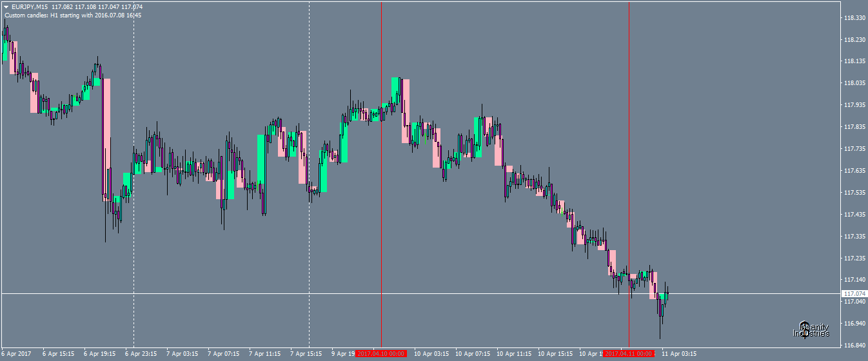
Task: Click the 118.230 price axis label
Action: pos(854,40)
